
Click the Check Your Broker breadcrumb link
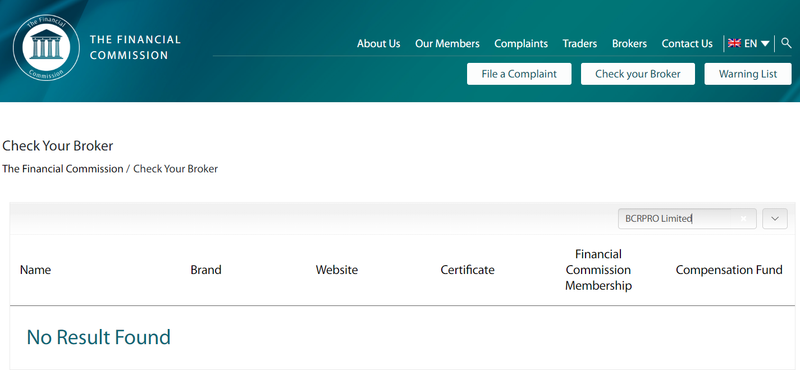[176, 168]
